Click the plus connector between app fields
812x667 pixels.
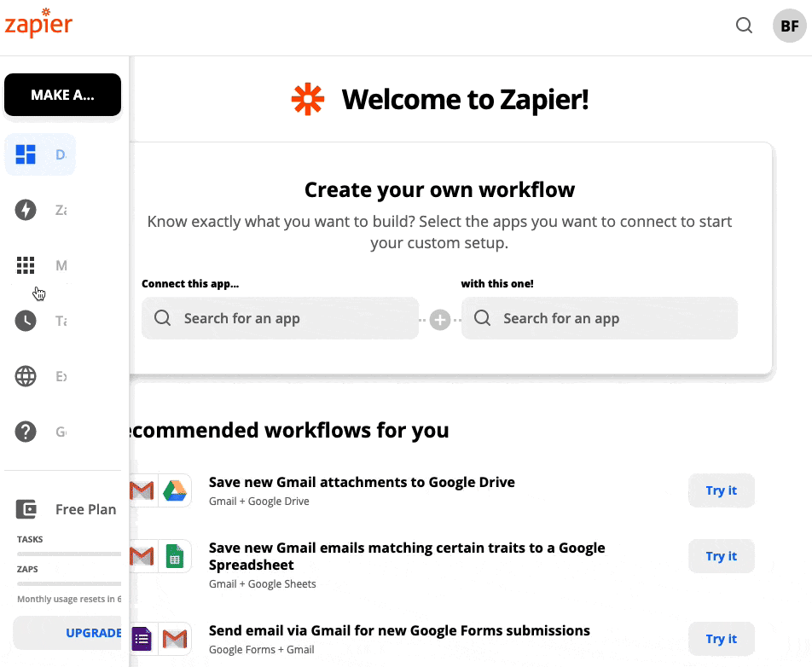[440, 320]
